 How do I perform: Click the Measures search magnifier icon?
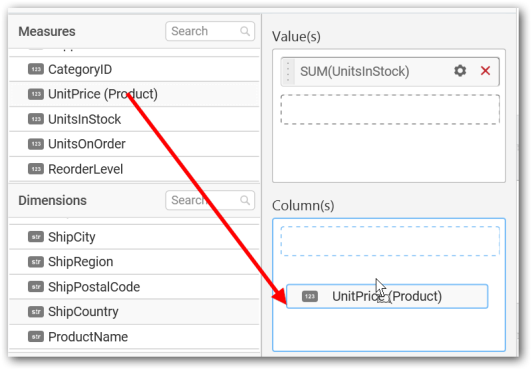[245, 31]
